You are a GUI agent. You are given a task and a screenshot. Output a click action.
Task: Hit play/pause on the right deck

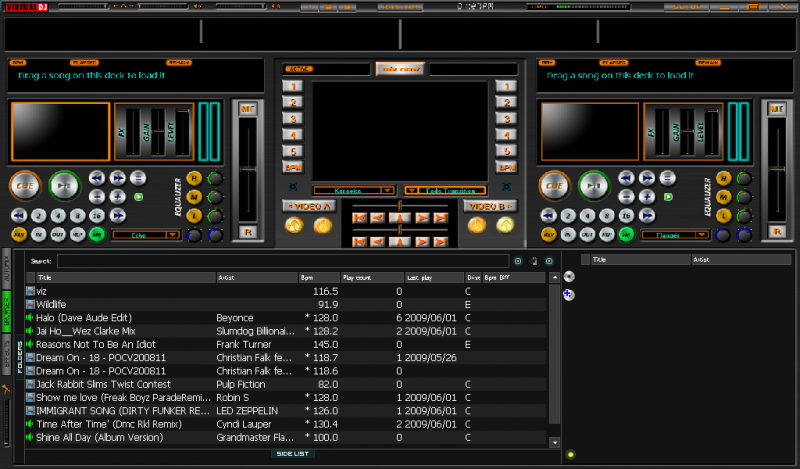pyautogui.click(x=594, y=186)
